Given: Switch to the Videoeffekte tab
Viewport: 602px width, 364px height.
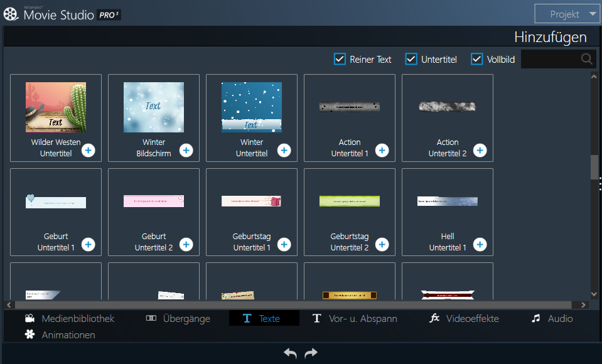Looking at the screenshot, I should pyautogui.click(x=464, y=319).
